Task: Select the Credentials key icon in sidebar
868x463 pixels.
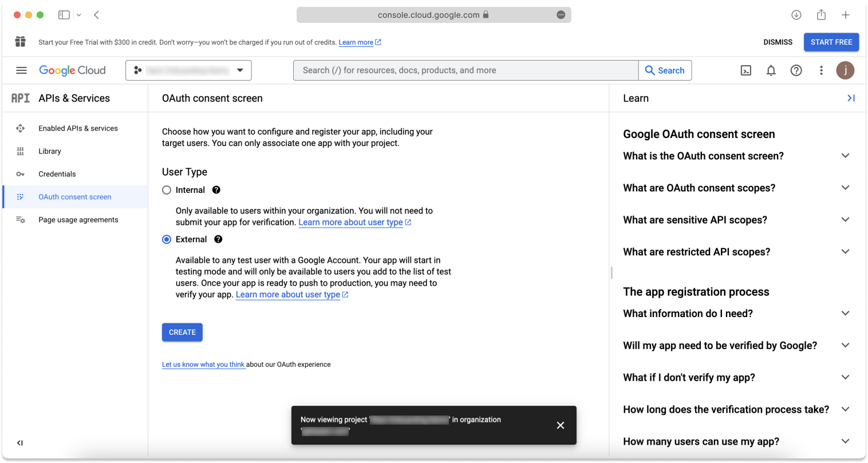Action: tap(21, 173)
